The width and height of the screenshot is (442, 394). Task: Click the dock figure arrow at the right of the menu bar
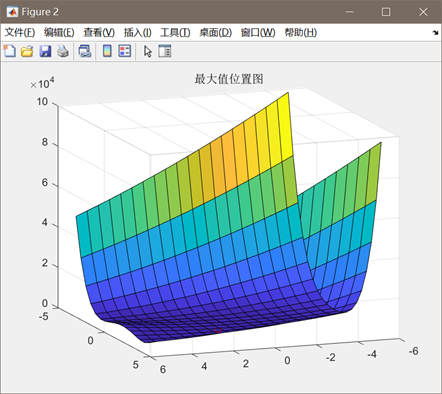pos(435,33)
